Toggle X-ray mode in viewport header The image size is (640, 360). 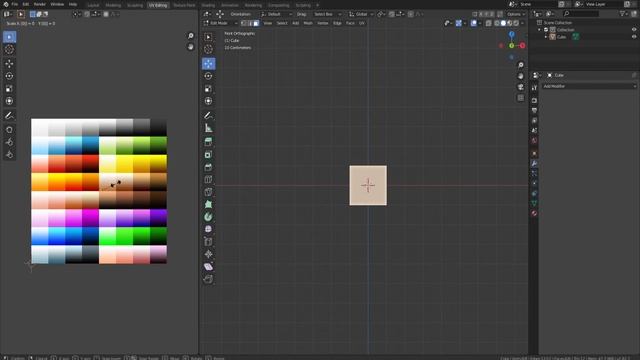tap(489, 23)
